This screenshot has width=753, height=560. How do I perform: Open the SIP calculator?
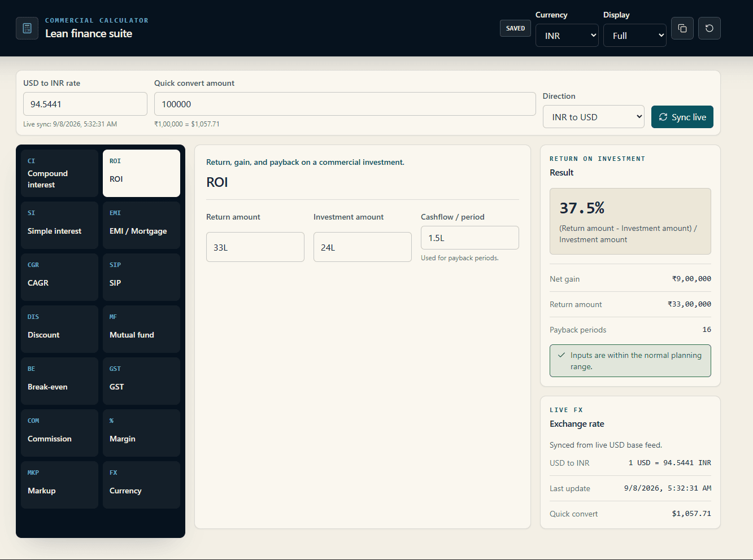(x=141, y=277)
